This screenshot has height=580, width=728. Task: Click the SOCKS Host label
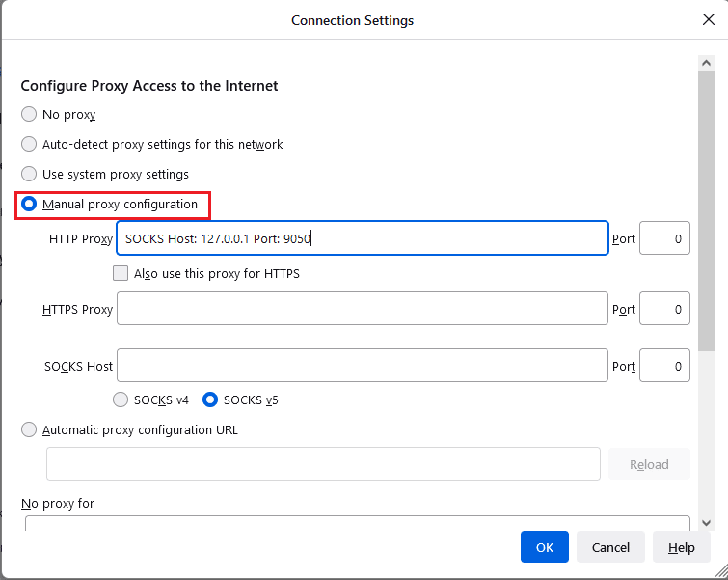78,366
